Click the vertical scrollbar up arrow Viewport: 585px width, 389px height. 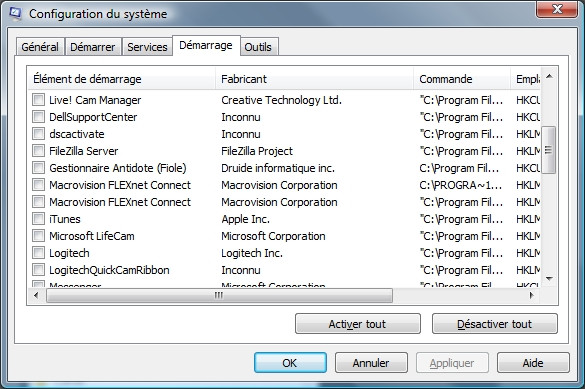pos(549,76)
